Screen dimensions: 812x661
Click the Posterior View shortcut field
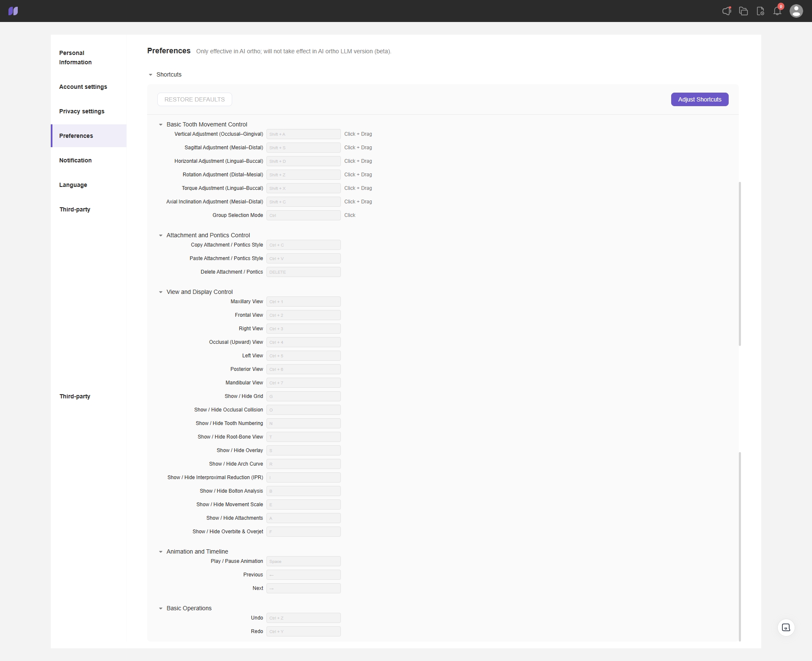[x=304, y=369]
